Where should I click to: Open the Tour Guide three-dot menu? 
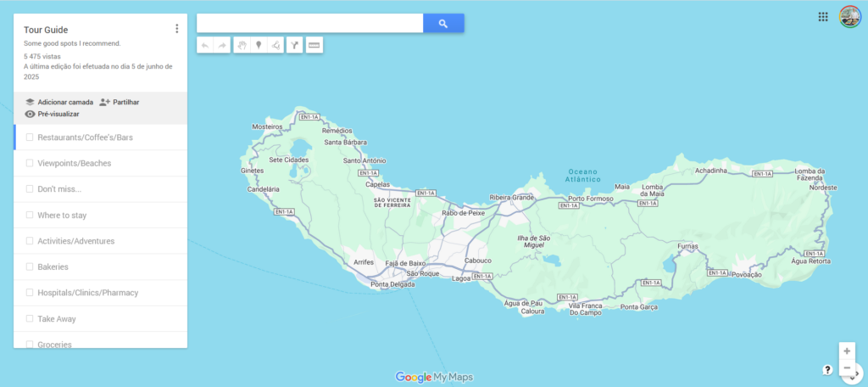click(176, 29)
